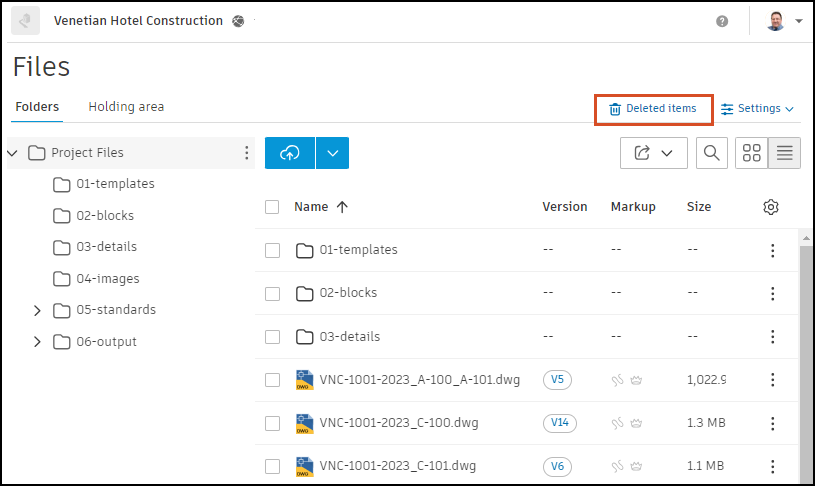Switch to the Holding area tab

pos(126,107)
